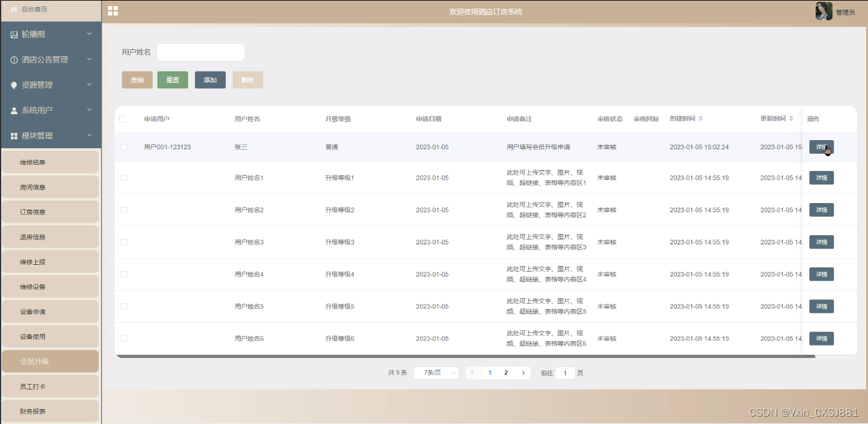Open the administrator avatar picture

(824, 11)
